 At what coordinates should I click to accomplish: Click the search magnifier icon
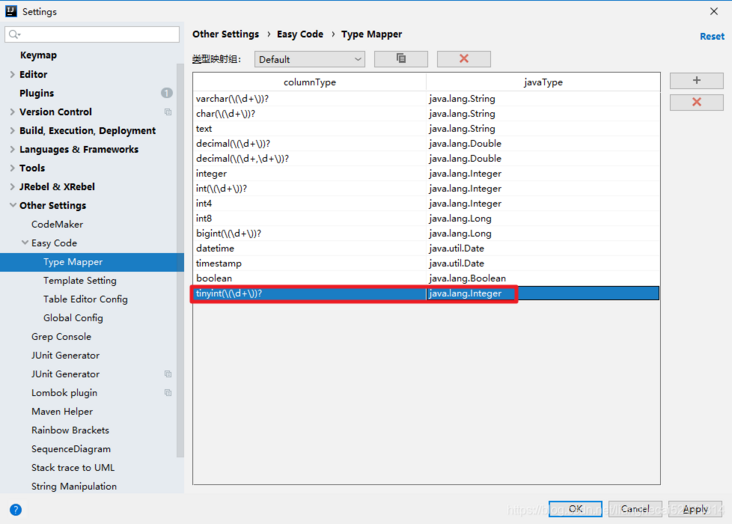coord(14,34)
